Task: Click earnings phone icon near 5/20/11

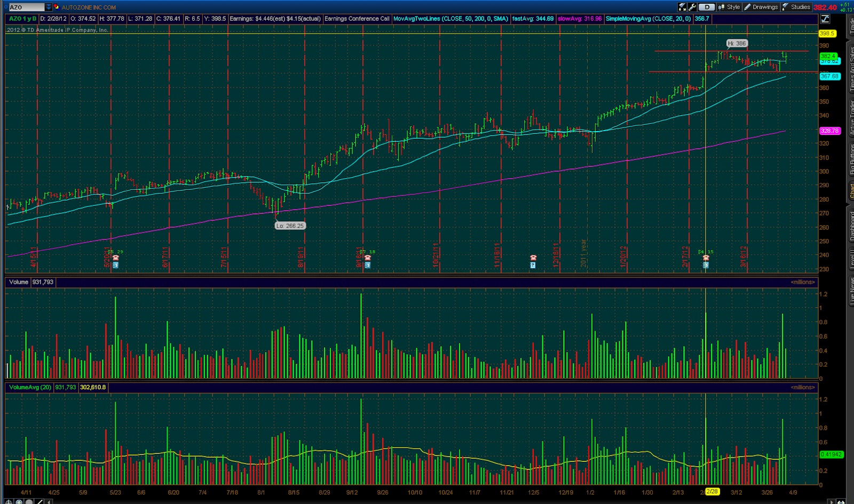Action: point(115,258)
